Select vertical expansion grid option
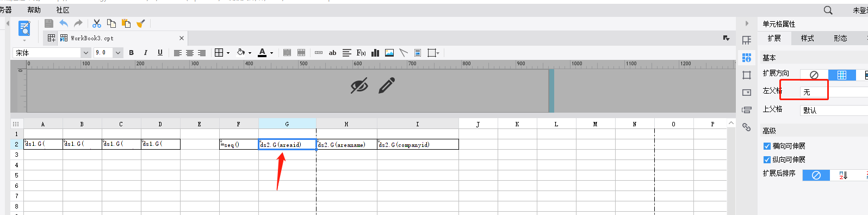Image resolution: width=868 pixels, height=215 pixels. tap(842, 75)
